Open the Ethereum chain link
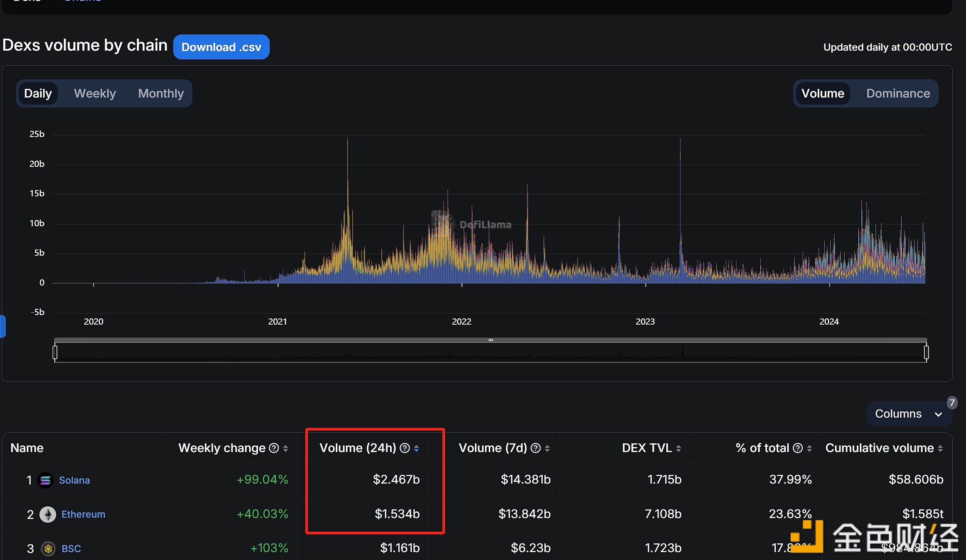The height and width of the screenshot is (560, 966). [83, 514]
